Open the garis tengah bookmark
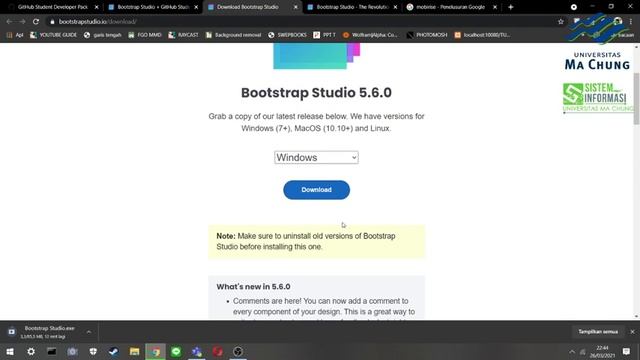This screenshot has width=640, height=360. pos(103,35)
